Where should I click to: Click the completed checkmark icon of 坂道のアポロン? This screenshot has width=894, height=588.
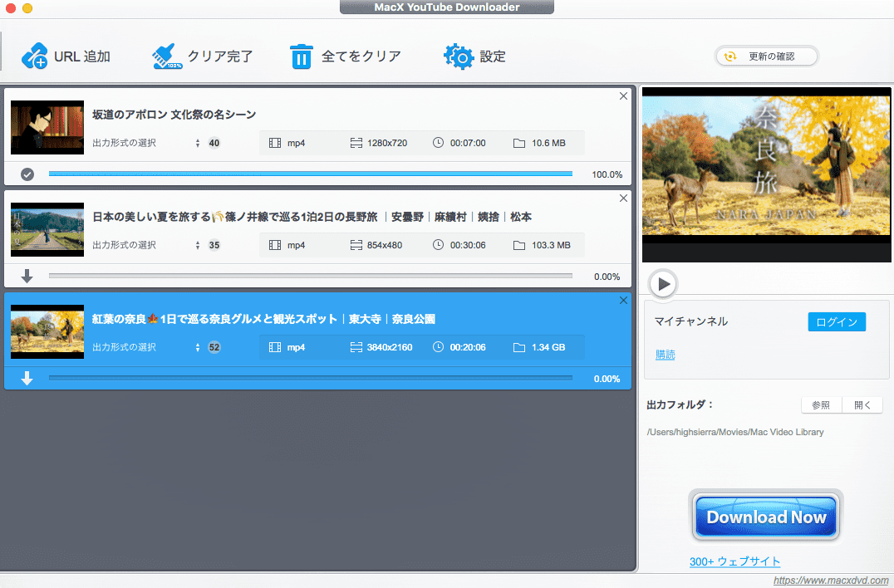point(27,174)
